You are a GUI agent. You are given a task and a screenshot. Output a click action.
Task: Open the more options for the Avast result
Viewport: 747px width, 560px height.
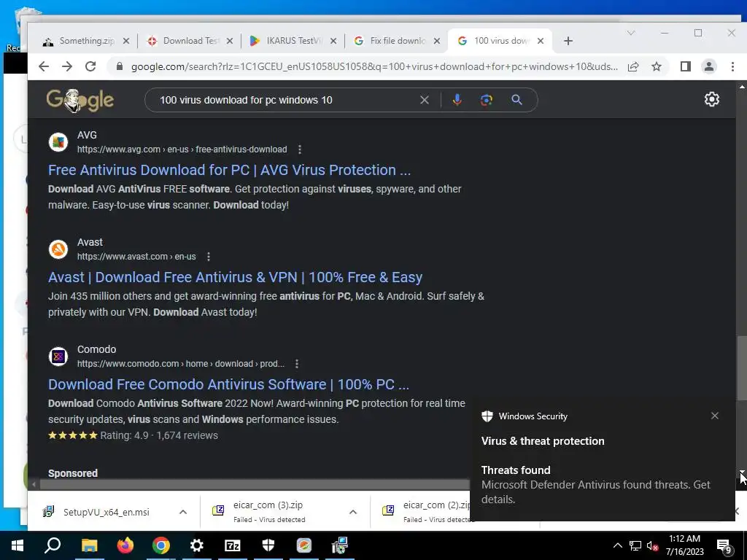pos(209,257)
